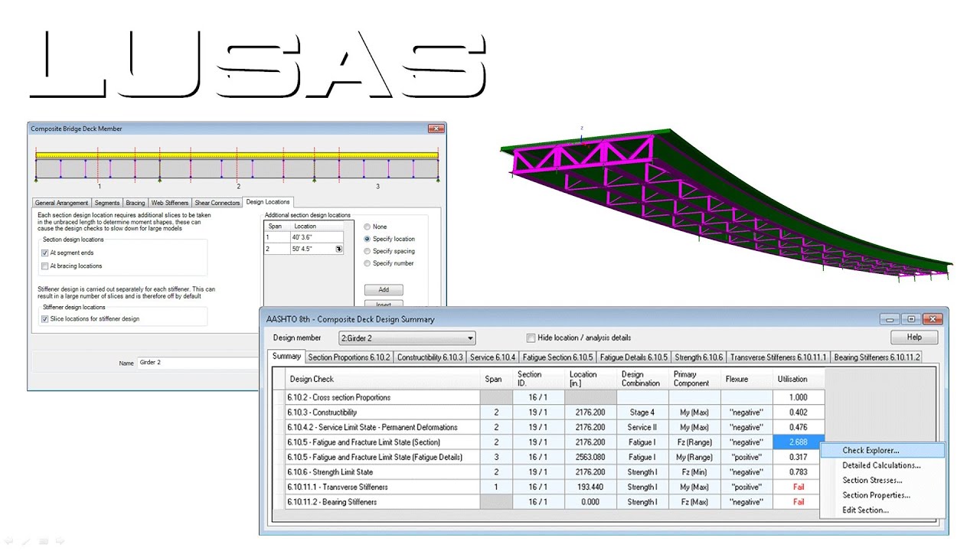The image size is (980, 551).
Task: Open the Bearing Stiffeners 6.10.11.2 tab
Action: click(877, 357)
